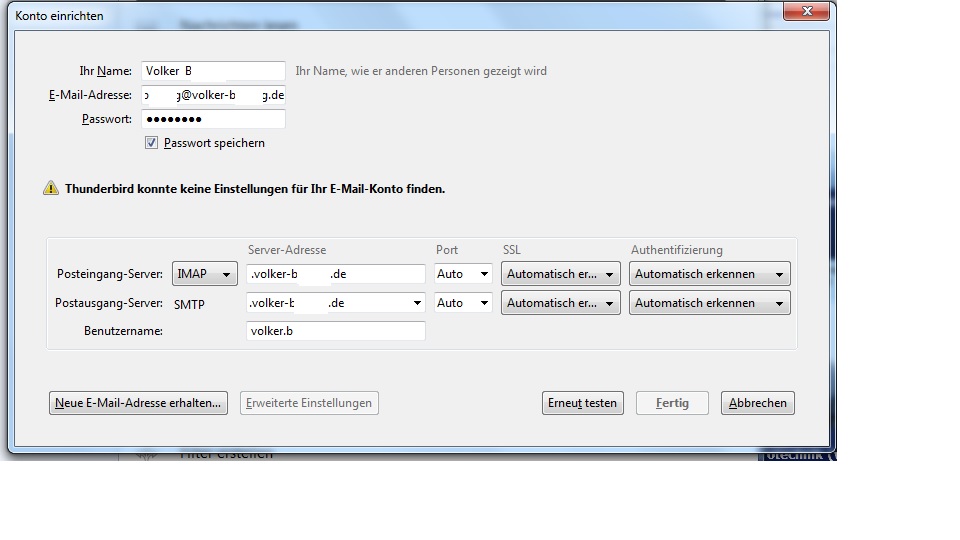Click the Ihr Name input field

213,71
